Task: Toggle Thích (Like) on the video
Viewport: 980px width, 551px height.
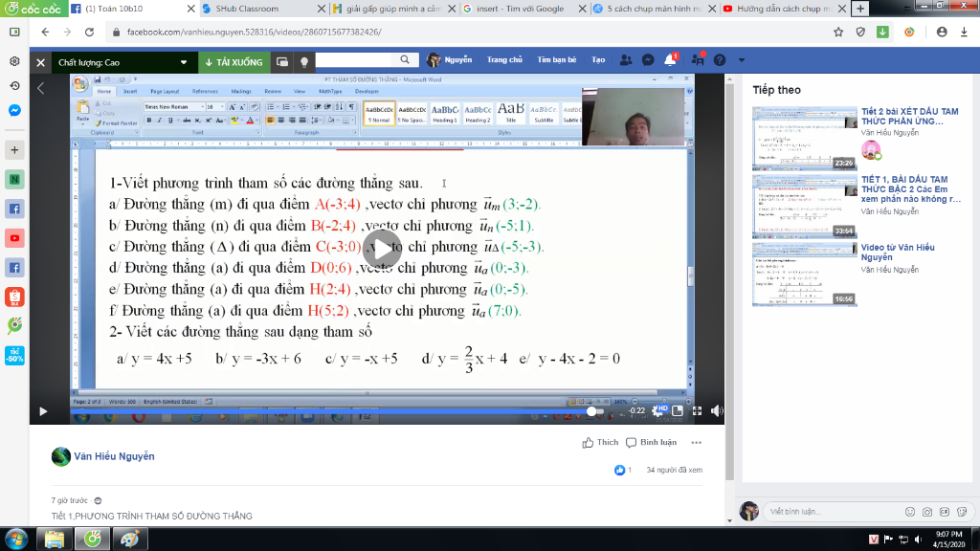Action: click(x=600, y=442)
